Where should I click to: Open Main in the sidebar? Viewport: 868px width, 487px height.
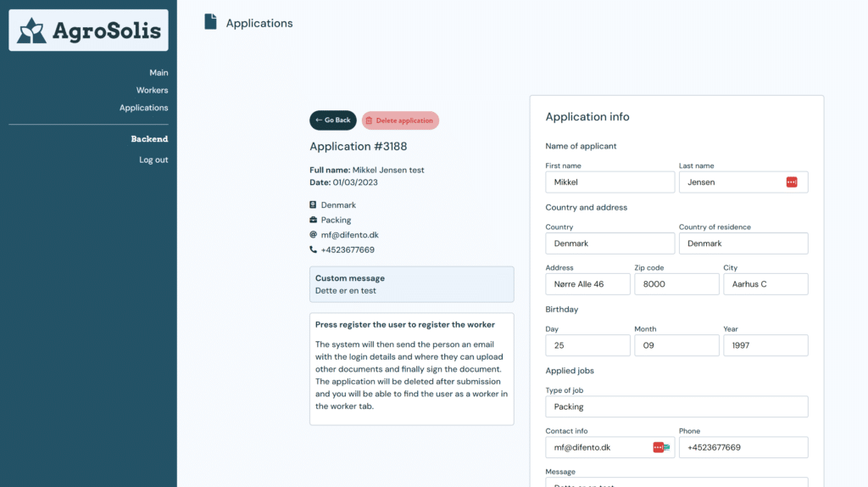click(159, 73)
